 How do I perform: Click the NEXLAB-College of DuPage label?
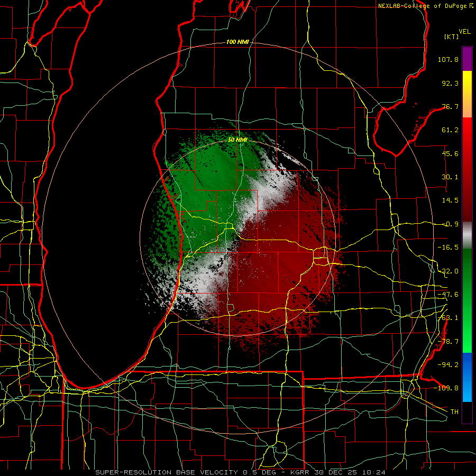pyautogui.click(x=425, y=6)
